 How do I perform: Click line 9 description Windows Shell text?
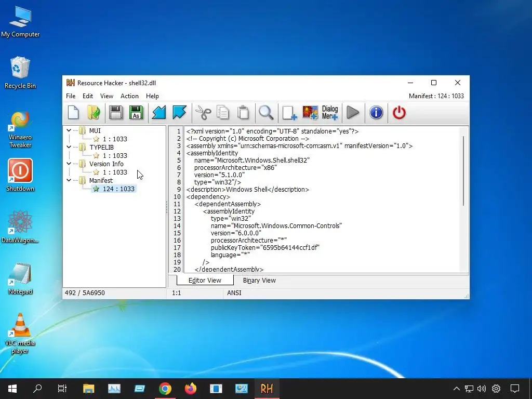pyautogui.click(x=248, y=189)
